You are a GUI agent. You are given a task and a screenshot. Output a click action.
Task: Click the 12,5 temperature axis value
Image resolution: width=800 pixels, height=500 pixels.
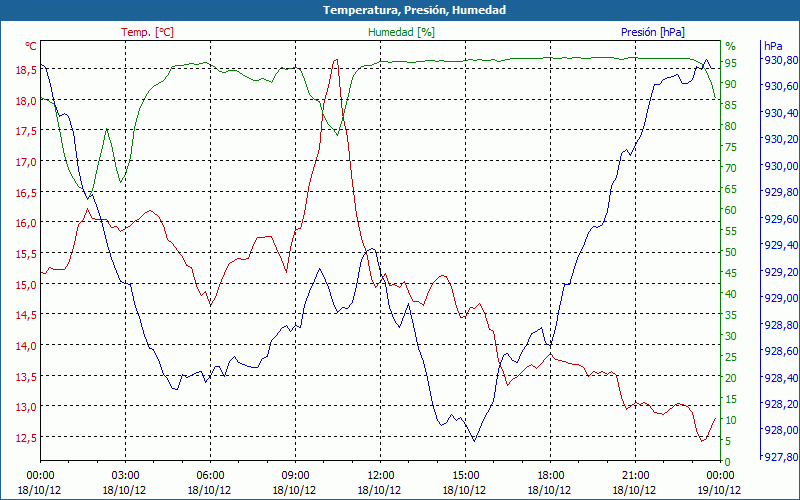point(26,438)
